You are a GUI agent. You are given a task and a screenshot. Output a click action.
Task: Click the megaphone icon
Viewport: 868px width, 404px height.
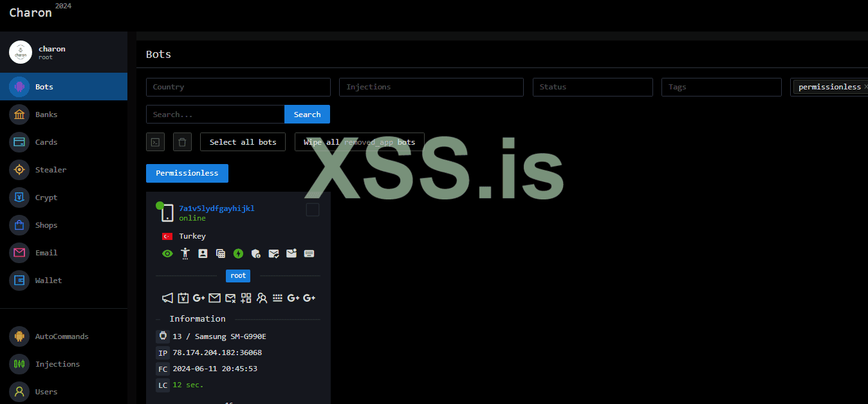pos(167,298)
